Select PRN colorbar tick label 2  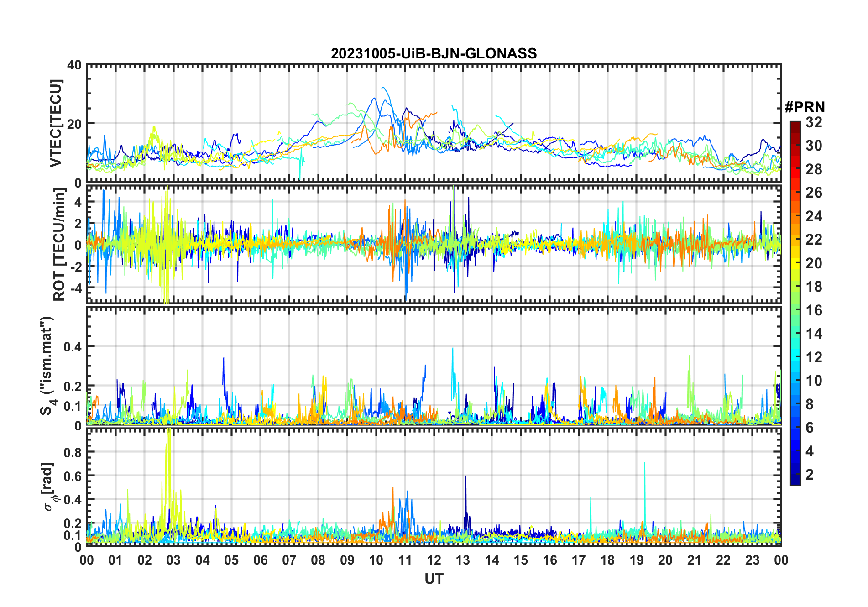pos(810,475)
